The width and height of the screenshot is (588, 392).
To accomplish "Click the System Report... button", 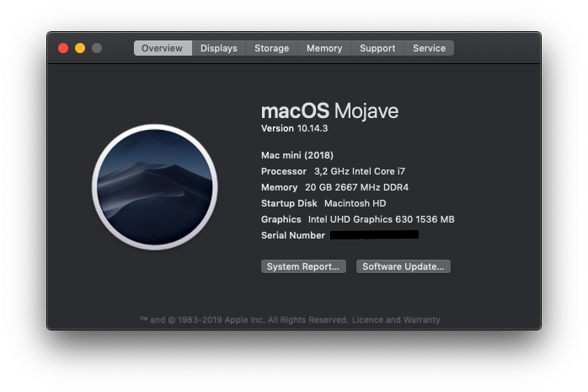I will point(303,266).
